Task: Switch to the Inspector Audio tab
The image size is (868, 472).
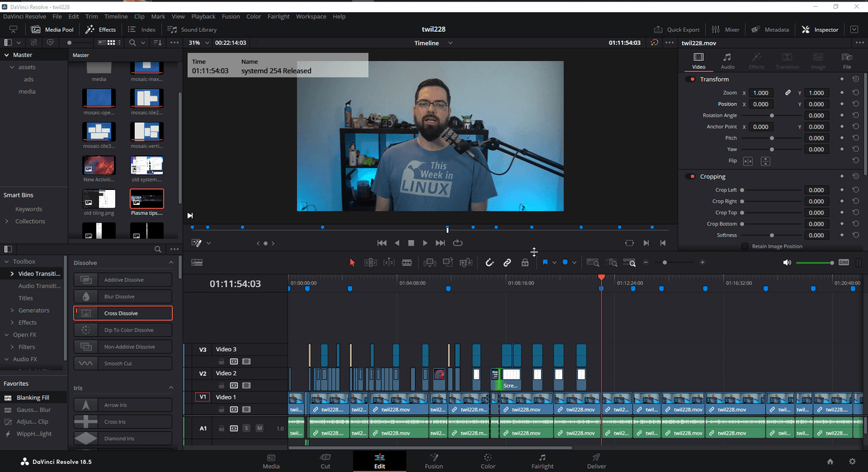Action: pyautogui.click(x=727, y=61)
